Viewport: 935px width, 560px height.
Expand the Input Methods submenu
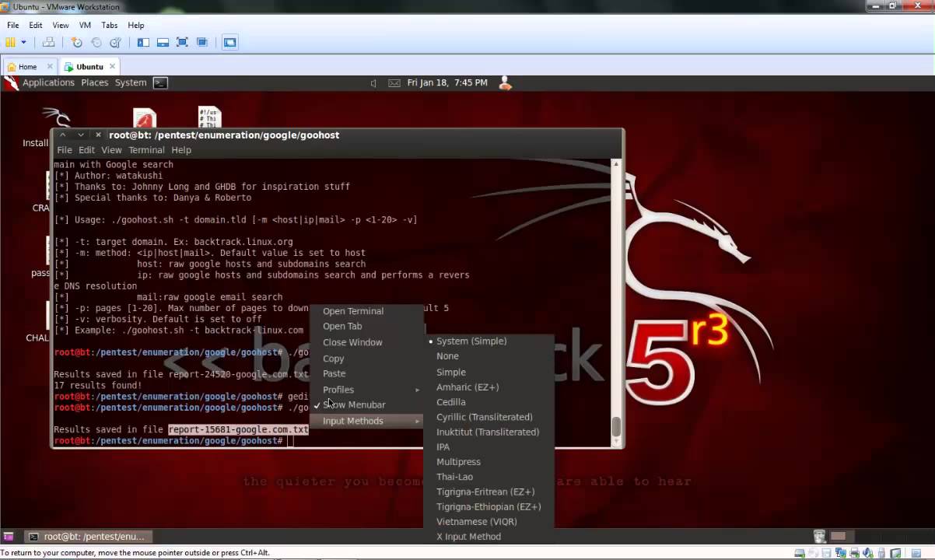(x=366, y=421)
